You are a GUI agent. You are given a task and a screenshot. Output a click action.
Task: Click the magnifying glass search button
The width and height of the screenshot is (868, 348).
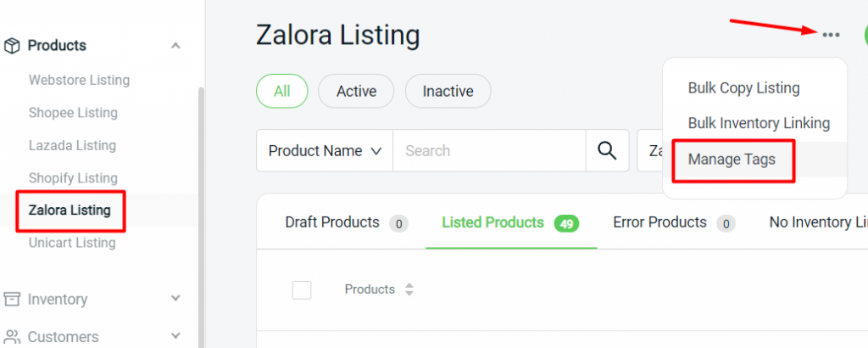(607, 151)
